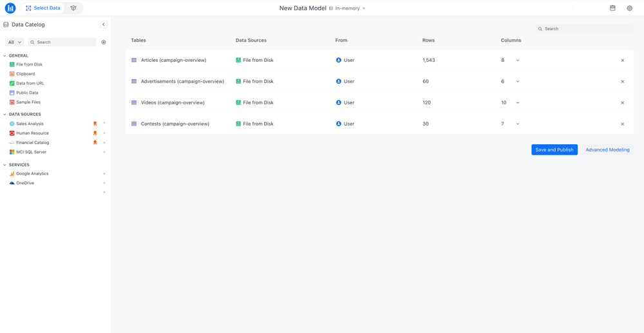Open the modeling tab beside Select Data
The image size is (644, 333).
[73, 8]
